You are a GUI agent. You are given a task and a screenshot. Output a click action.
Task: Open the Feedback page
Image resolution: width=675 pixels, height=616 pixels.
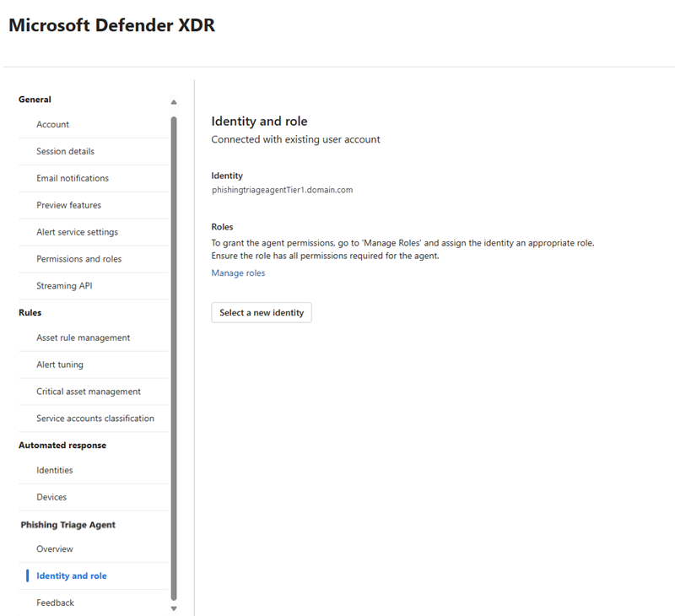[55, 602]
